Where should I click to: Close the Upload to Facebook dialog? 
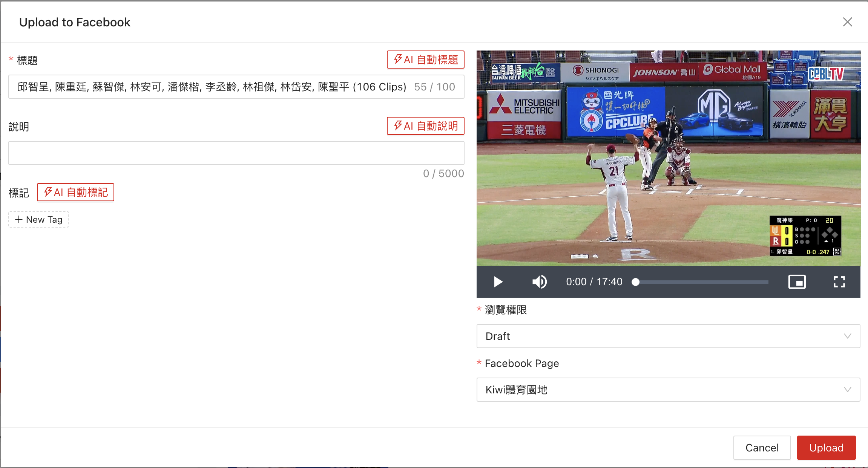point(847,22)
